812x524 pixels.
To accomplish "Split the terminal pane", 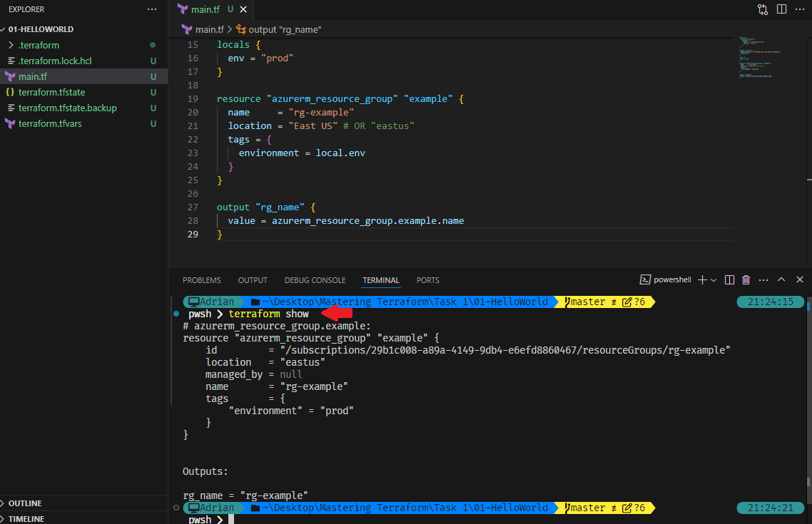I will (729, 280).
